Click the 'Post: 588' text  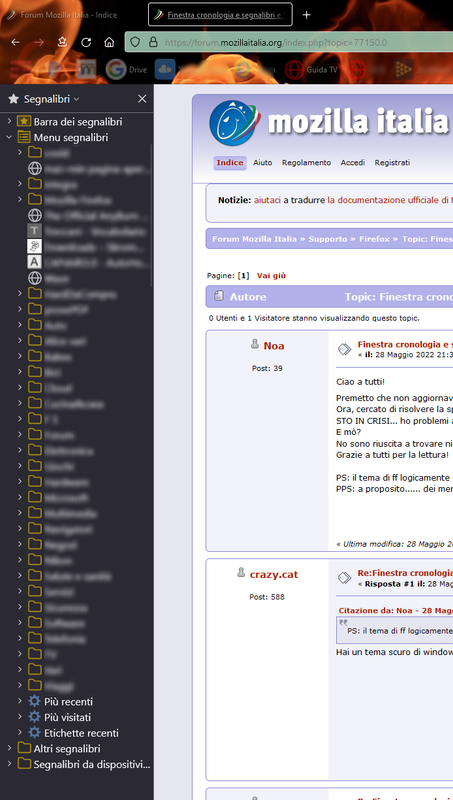click(x=267, y=596)
